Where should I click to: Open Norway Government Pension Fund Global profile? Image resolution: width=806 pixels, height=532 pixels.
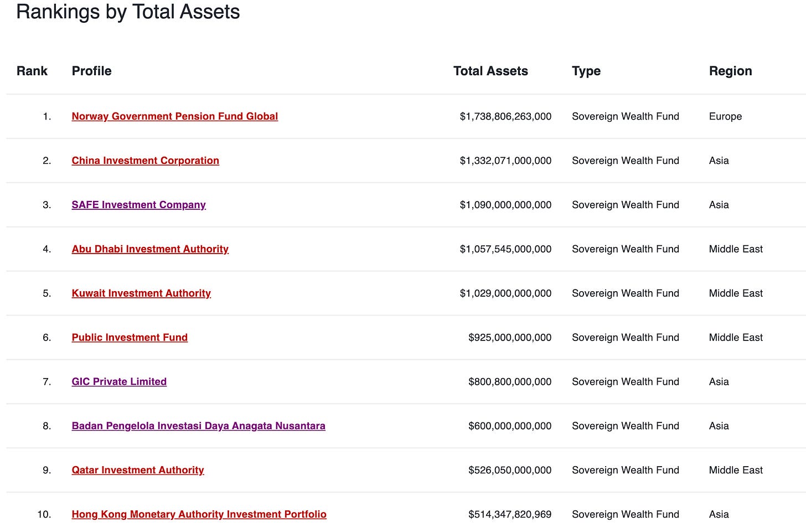(x=175, y=116)
